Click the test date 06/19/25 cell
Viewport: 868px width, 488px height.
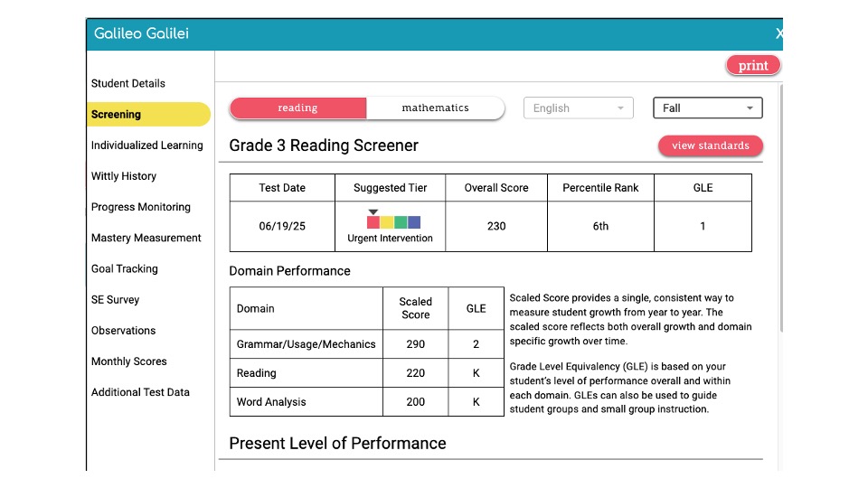point(282,226)
